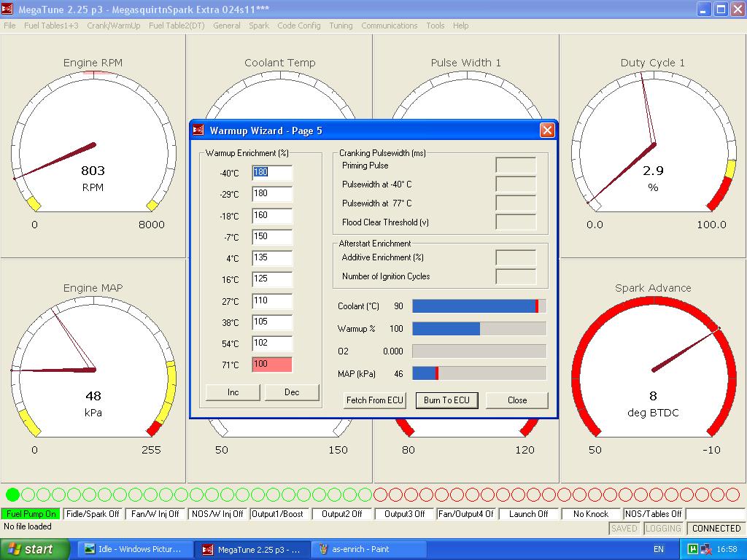Open Idle Windows Picture viewer from taskbar
The width and height of the screenshot is (747, 560).
pos(136,549)
